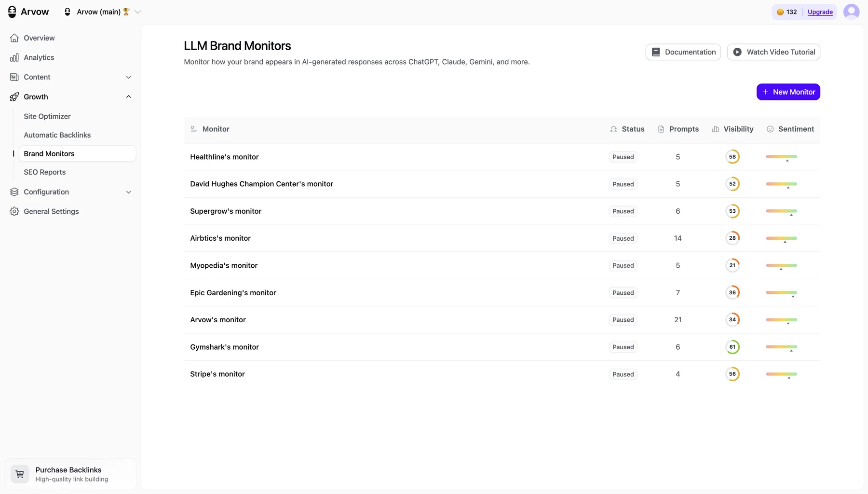Expand the Content section chevron

129,77
